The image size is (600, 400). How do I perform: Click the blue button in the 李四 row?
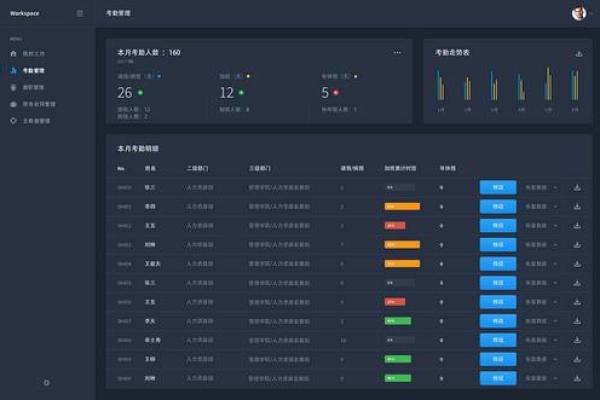click(498, 207)
